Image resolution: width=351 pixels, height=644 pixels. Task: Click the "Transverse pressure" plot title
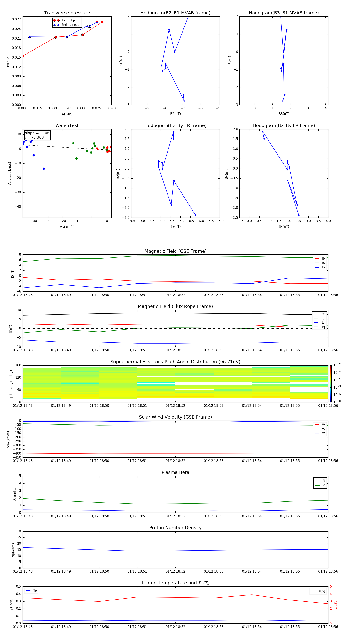click(67, 13)
